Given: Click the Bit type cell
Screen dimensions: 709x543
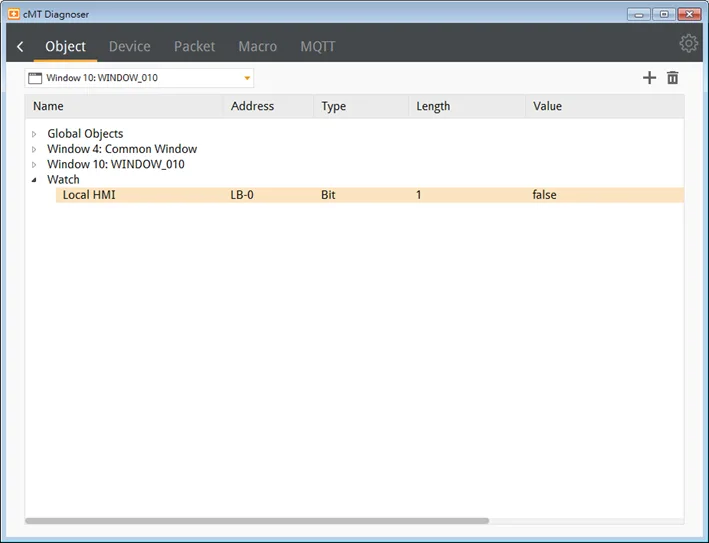Looking at the screenshot, I should pyautogui.click(x=328, y=195).
